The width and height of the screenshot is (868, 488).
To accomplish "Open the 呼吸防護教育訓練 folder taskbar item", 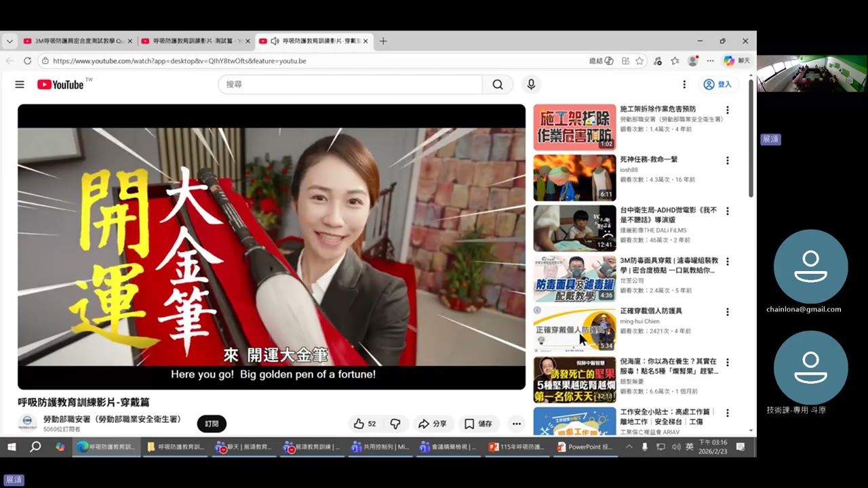I will 175,447.
